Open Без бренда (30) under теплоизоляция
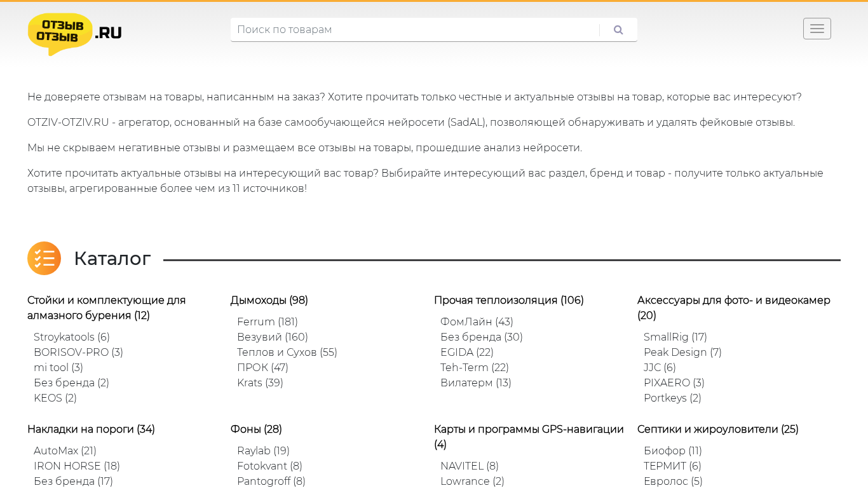 click(482, 337)
